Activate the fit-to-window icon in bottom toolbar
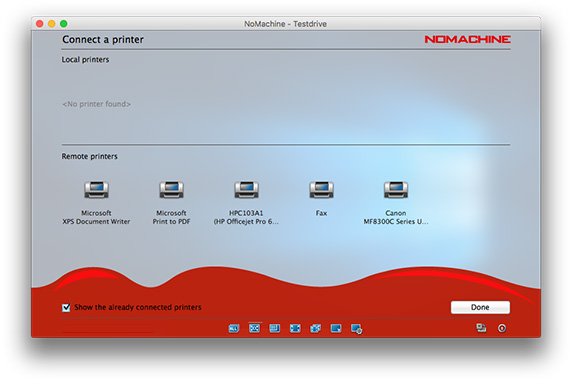Screen dimensions: 569x379 point(254,329)
